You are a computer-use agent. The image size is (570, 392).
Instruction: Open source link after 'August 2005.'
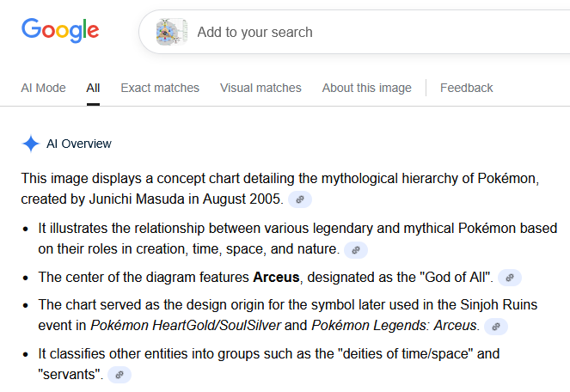pos(300,199)
